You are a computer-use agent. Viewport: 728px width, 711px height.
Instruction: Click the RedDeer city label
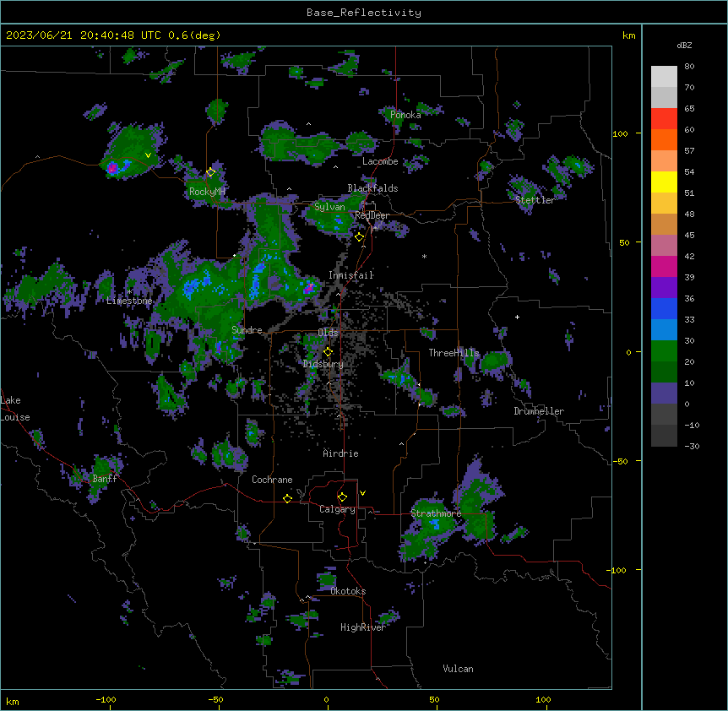click(372, 215)
